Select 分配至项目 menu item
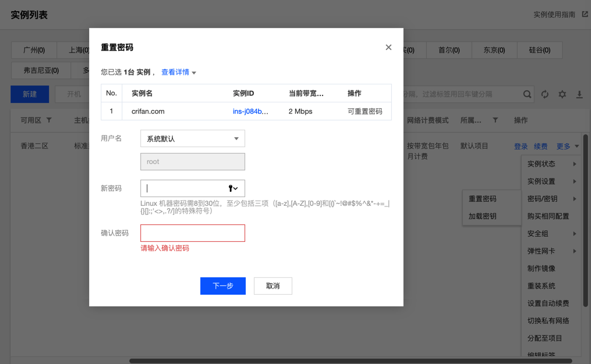The width and height of the screenshot is (591, 364). 552,338
